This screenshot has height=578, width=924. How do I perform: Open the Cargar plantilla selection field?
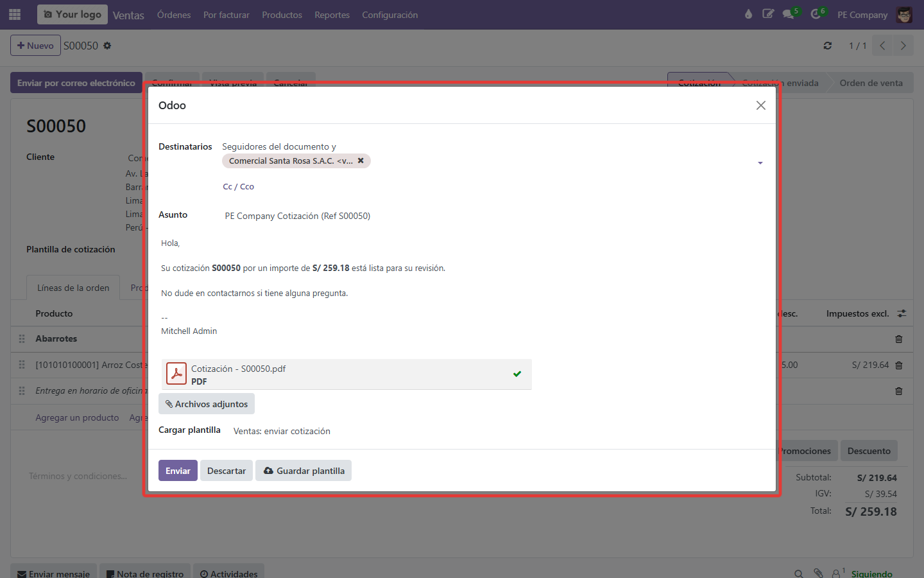(x=497, y=432)
